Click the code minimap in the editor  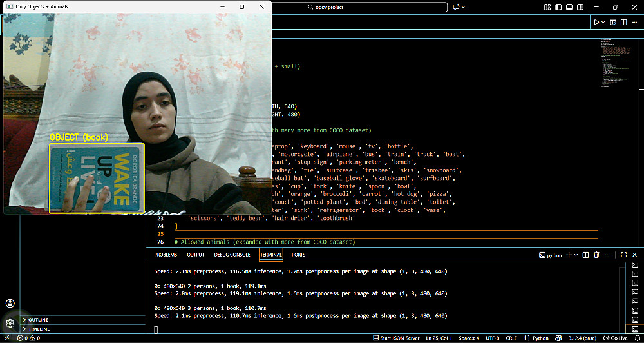pos(616,62)
